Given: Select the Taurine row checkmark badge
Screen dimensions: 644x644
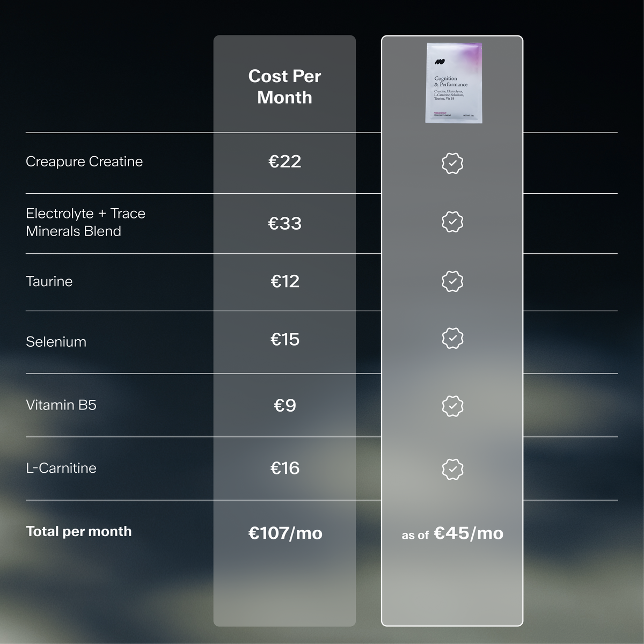Looking at the screenshot, I should 452,281.
